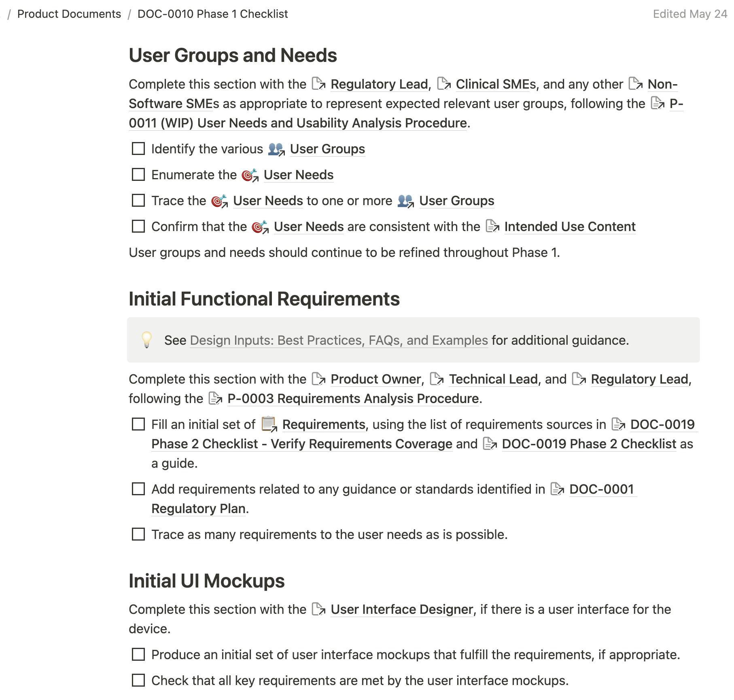Click the people icon beside Identify the various
The height and width of the screenshot is (700, 734).
pos(276,149)
